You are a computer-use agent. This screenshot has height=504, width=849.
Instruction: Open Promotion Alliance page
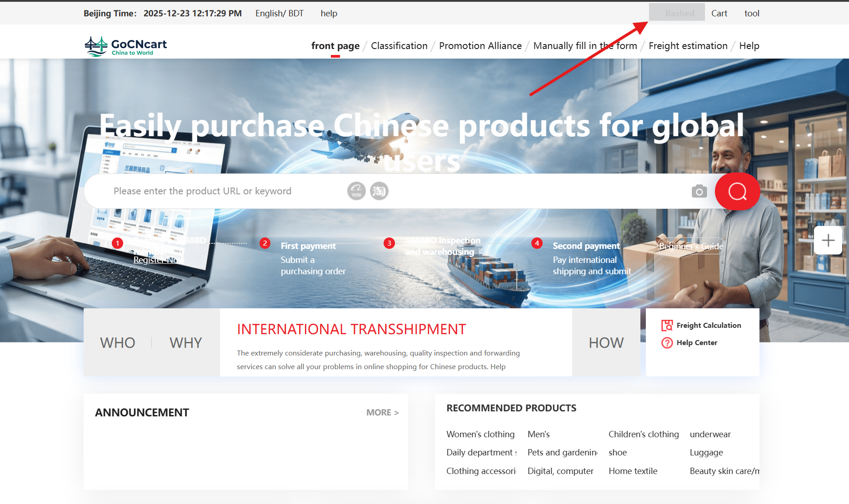click(480, 46)
